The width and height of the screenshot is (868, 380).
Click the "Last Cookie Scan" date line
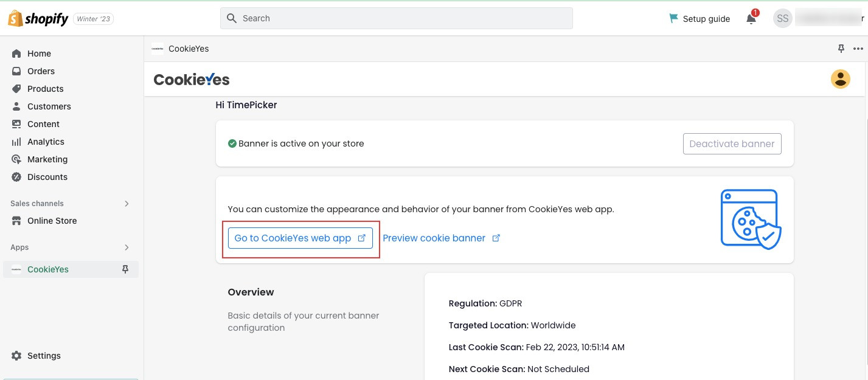click(536, 347)
